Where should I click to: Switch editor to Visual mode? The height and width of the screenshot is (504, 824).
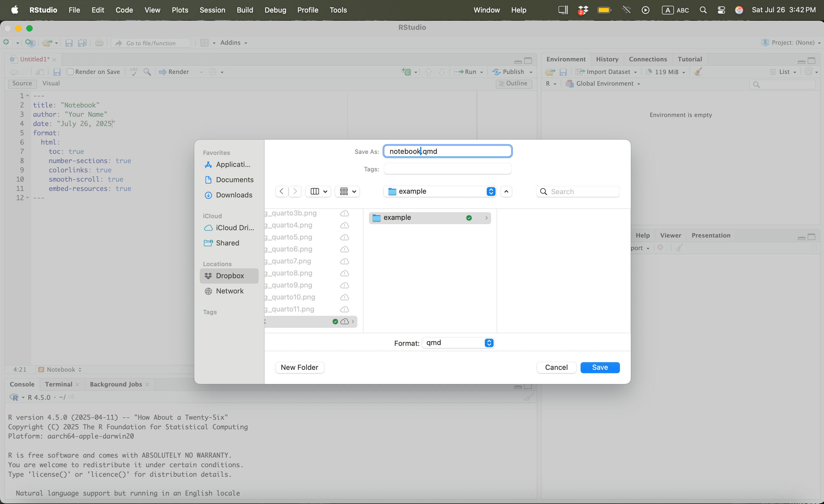pyautogui.click(x=51, y=83)
